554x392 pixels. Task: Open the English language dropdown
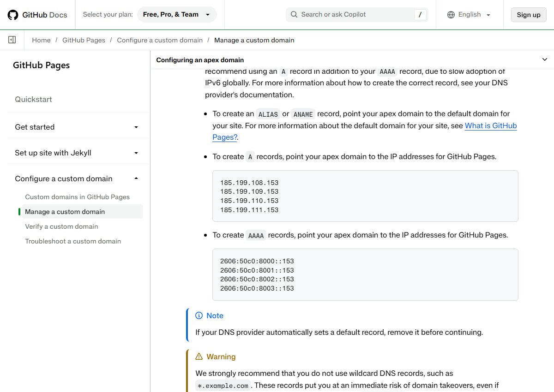click(469, 14)
